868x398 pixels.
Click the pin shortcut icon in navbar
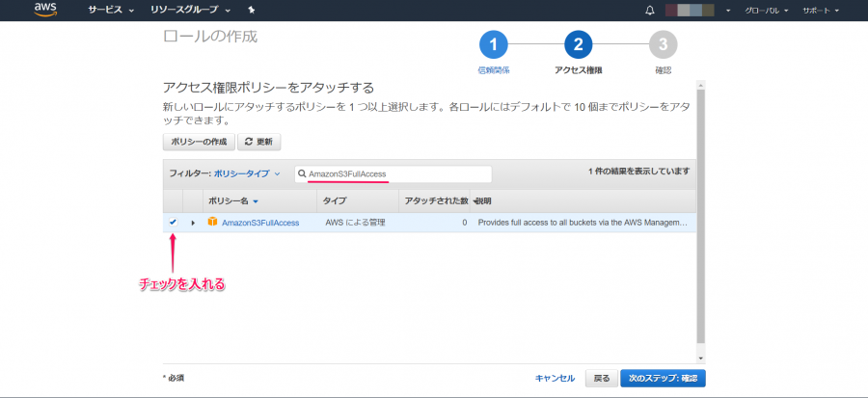click(252, 10)
